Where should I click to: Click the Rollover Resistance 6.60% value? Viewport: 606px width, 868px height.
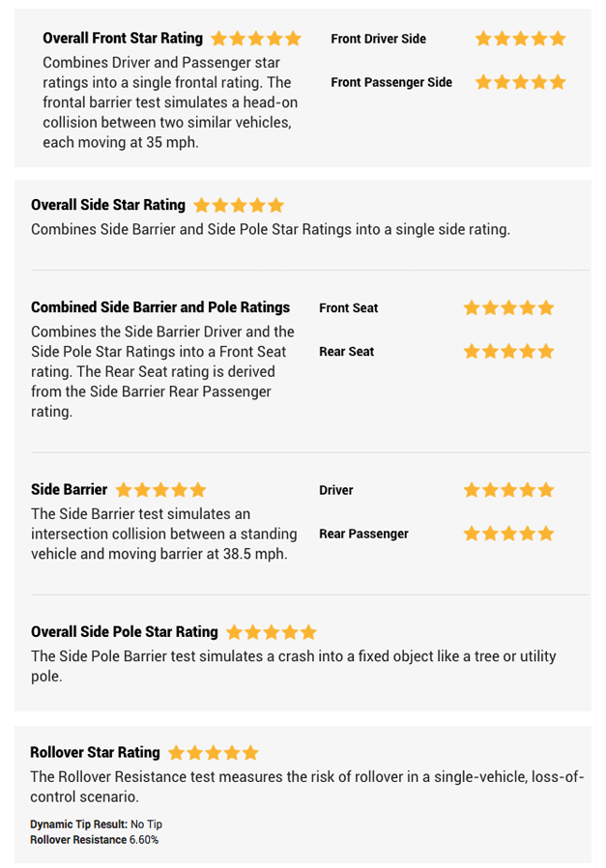tap(144, 840)
